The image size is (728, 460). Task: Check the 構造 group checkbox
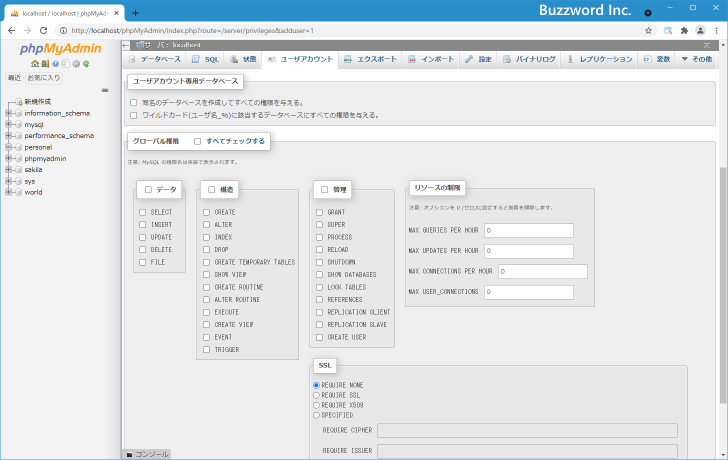pyautogui.click(x=211, y=189)
